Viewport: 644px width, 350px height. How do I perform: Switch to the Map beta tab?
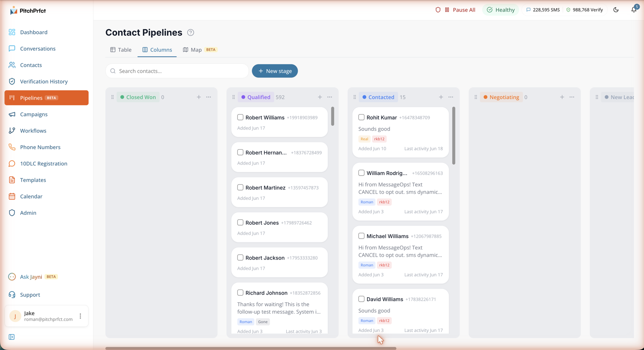tap(200, 50)
